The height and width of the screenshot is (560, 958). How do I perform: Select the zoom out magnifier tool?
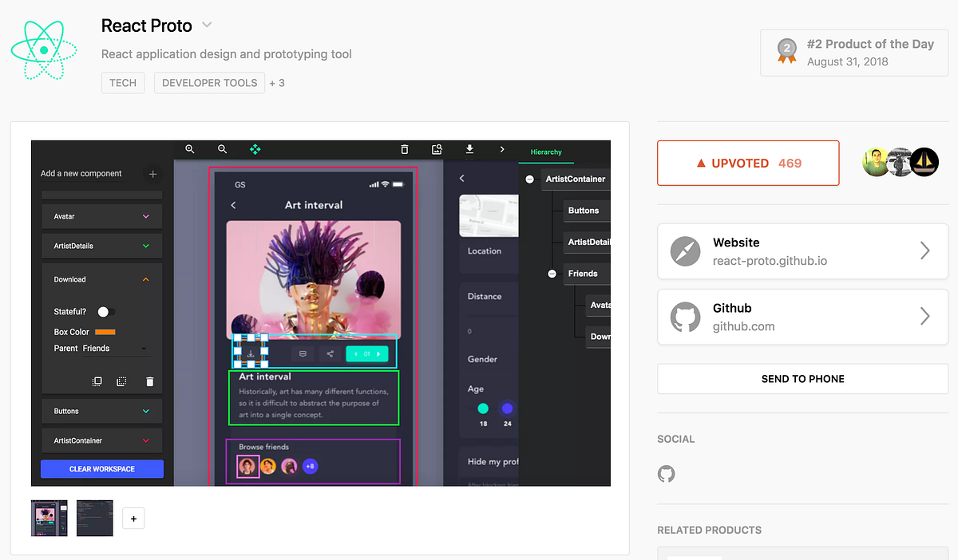(x=222, y=149)
